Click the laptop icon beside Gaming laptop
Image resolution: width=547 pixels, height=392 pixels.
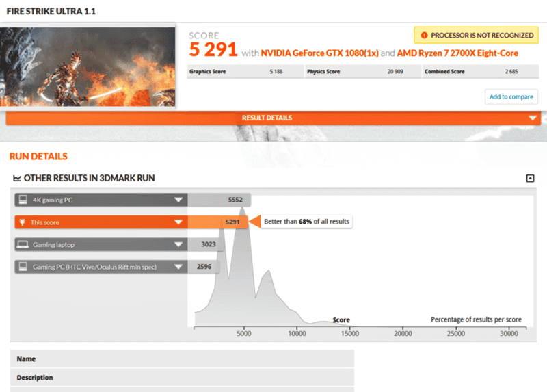click(x=23, y=244)
